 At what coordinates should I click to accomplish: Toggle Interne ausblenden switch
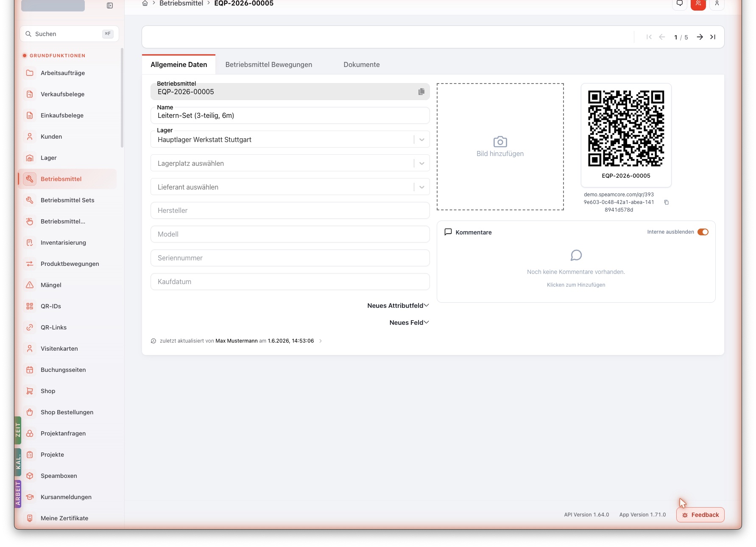click(x=703, y=232)
